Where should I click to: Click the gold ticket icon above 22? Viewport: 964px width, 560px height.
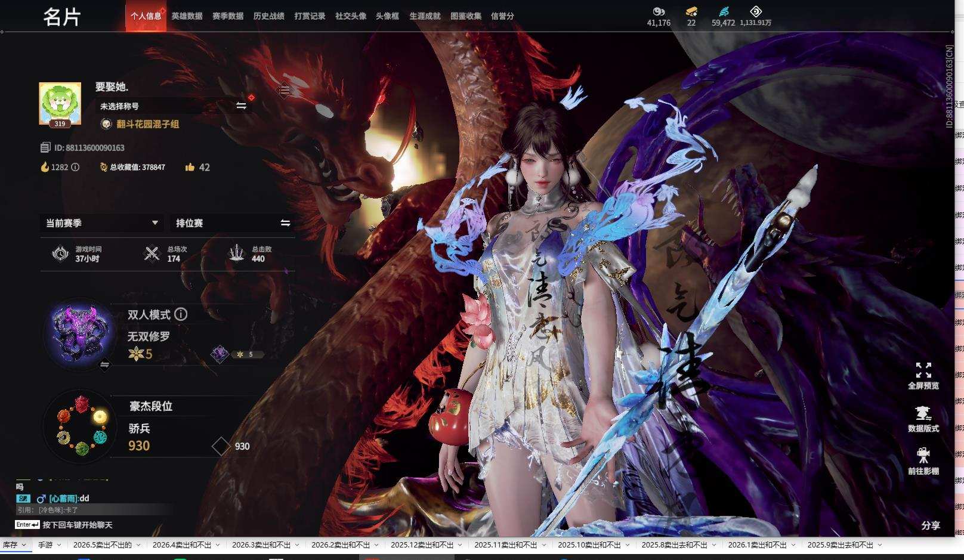(x=691, y=11)
